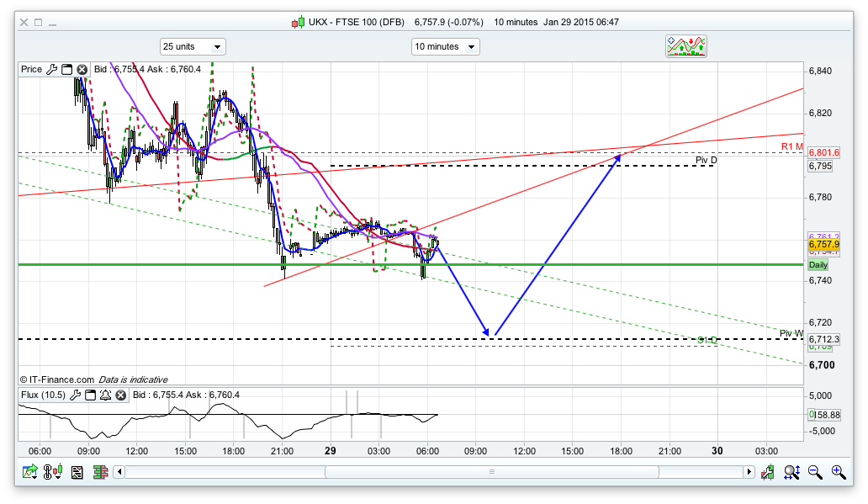868x504 pixels.
Task: Set alert with Flux bell icon
Action: (x=105, y=395)
